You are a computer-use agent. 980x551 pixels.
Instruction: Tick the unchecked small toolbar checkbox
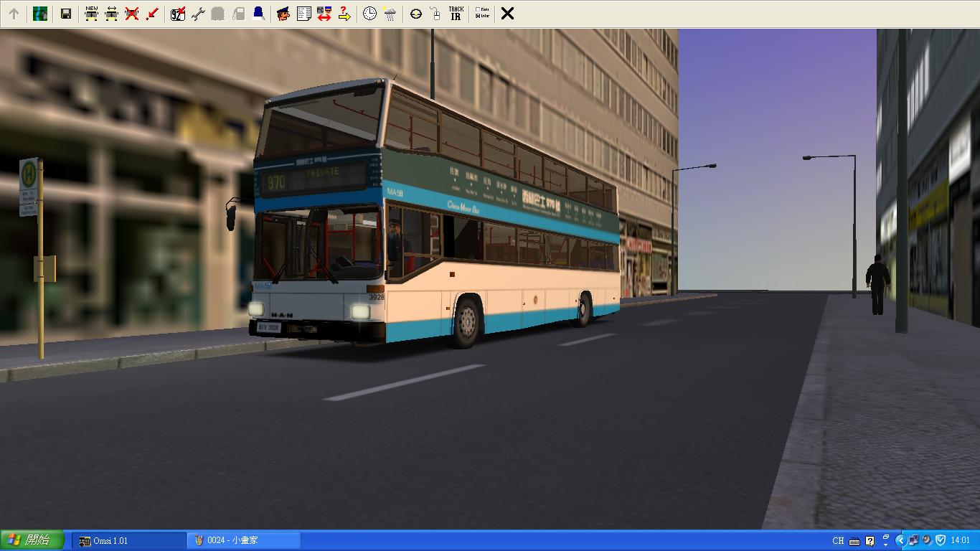pos(479,10)
